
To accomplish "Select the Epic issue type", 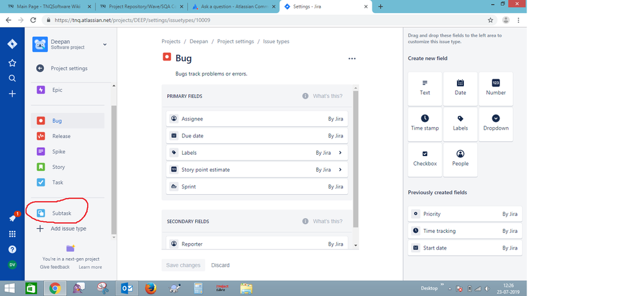I will pos(68,90).
